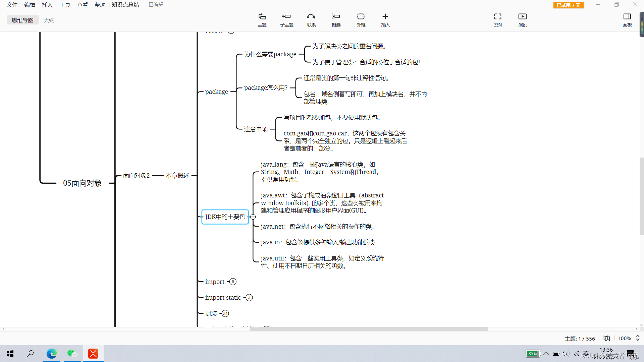Select the package怎么用? topic
This screenshot has width=644, height=362.
(266, 87)
